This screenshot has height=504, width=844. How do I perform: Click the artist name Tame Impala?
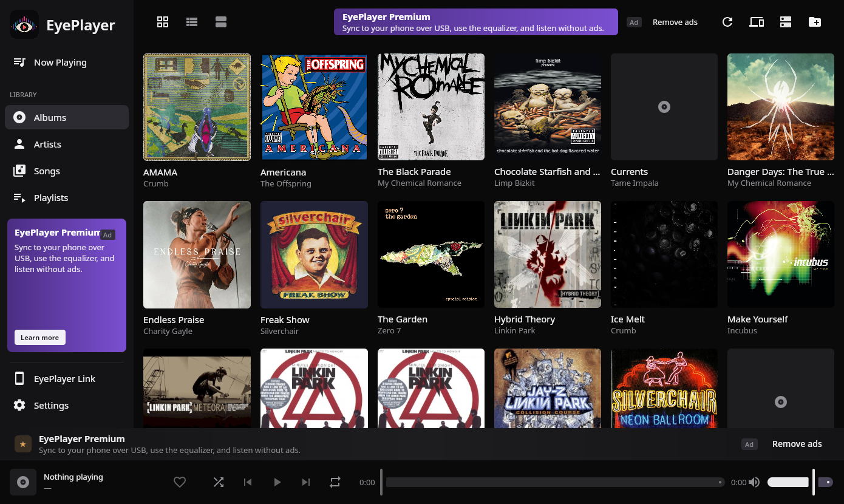(x=635, y=183)
